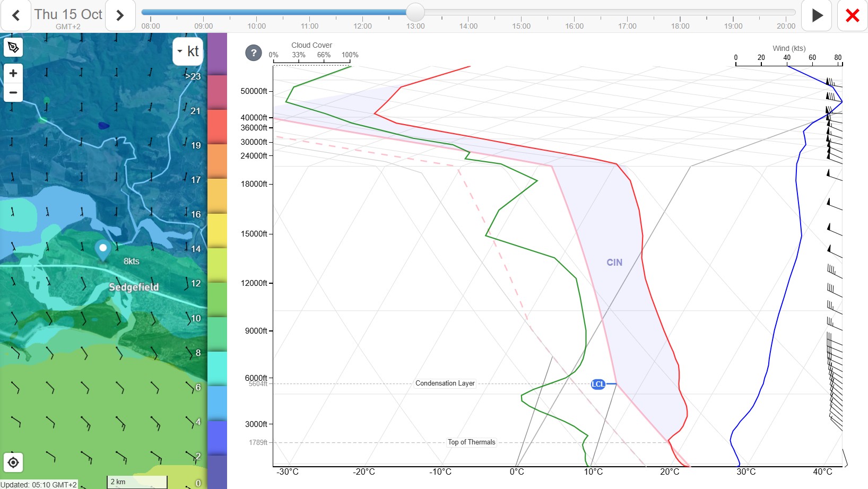The image size is (868, 489).
Task: Open the help question mark icon
Action: point(254,53)
